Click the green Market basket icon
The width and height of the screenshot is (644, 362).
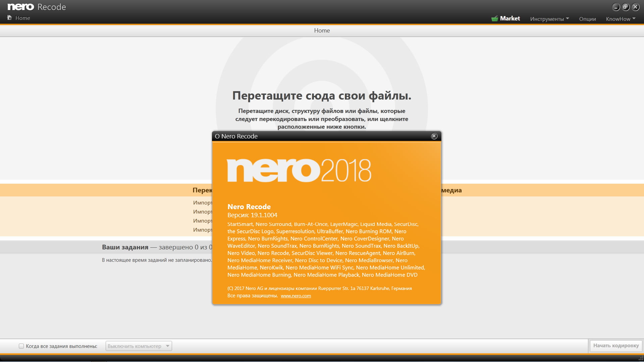tap(494, 19)
